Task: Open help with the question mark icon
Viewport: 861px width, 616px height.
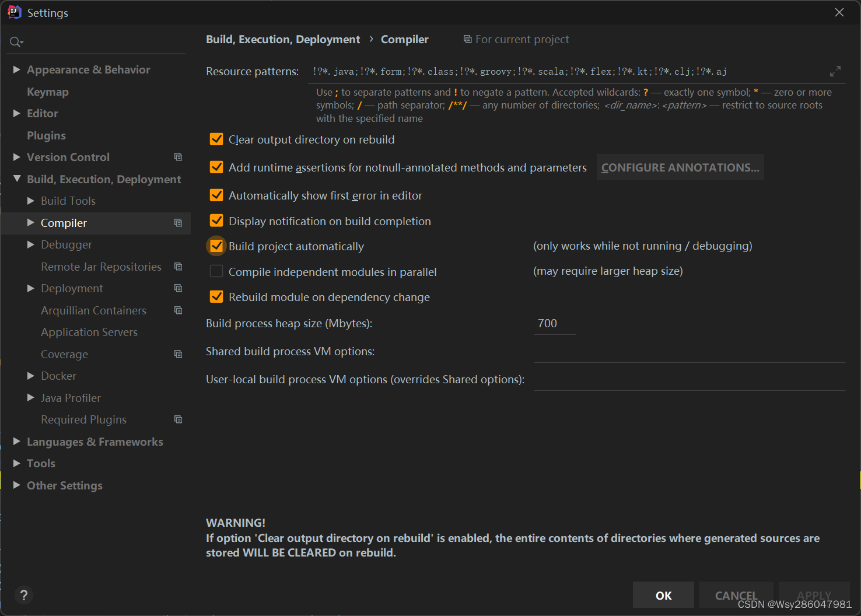Action: 23,595
